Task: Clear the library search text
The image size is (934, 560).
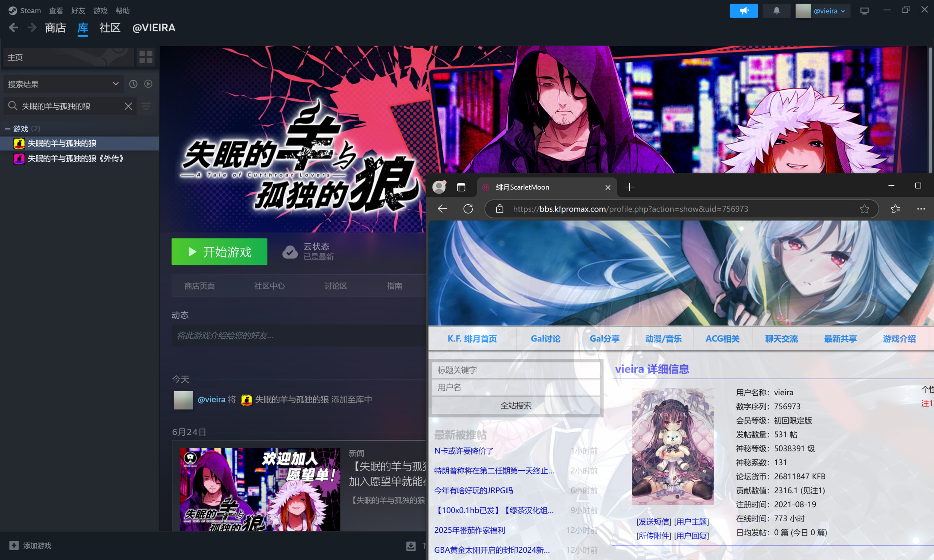Action: point(128,106)
